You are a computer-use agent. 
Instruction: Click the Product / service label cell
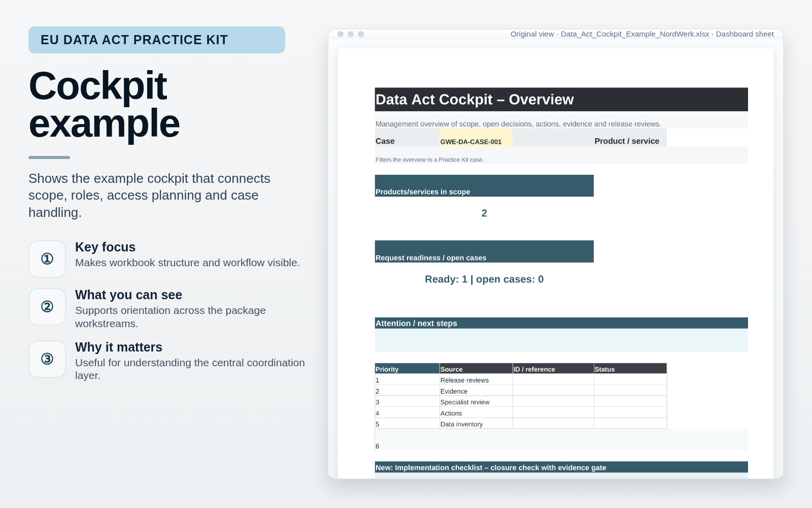pos(630,138)
